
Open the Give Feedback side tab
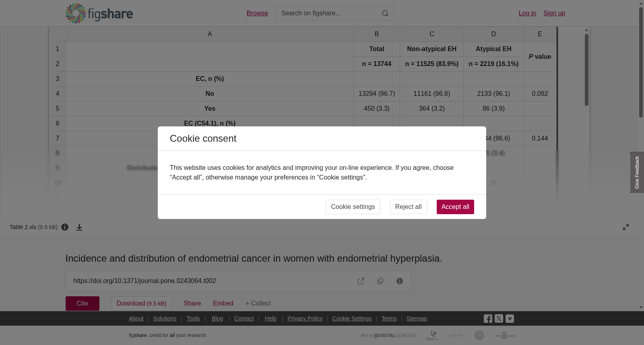point(637,172)
